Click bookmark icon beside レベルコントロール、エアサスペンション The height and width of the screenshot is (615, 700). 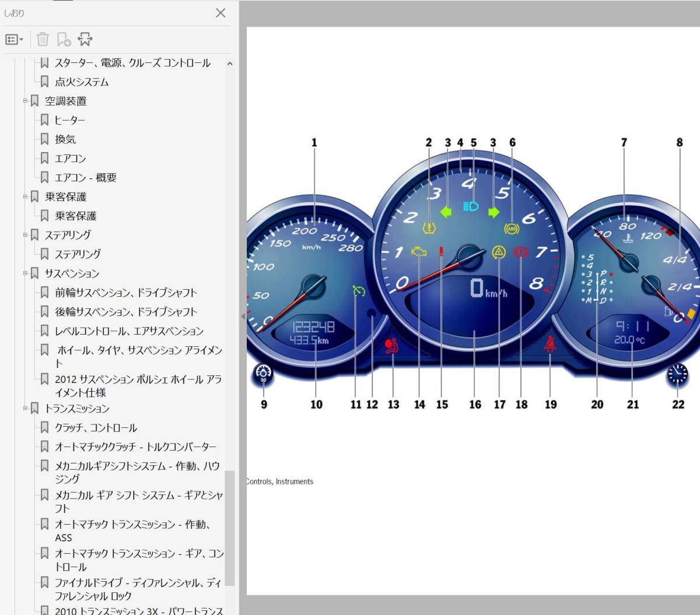tap(44, 331)
